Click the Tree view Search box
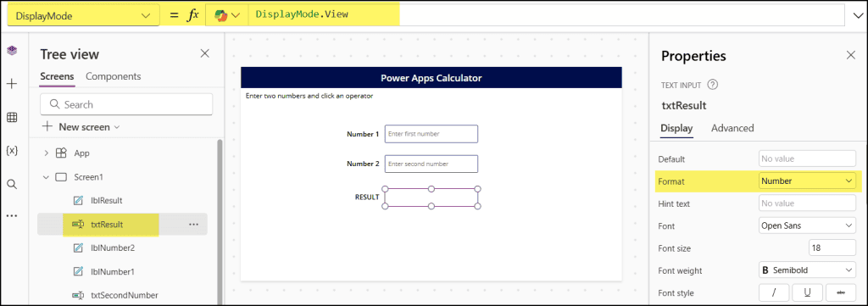The width and height of the screenshot is (868, 306). coord(127,104)
